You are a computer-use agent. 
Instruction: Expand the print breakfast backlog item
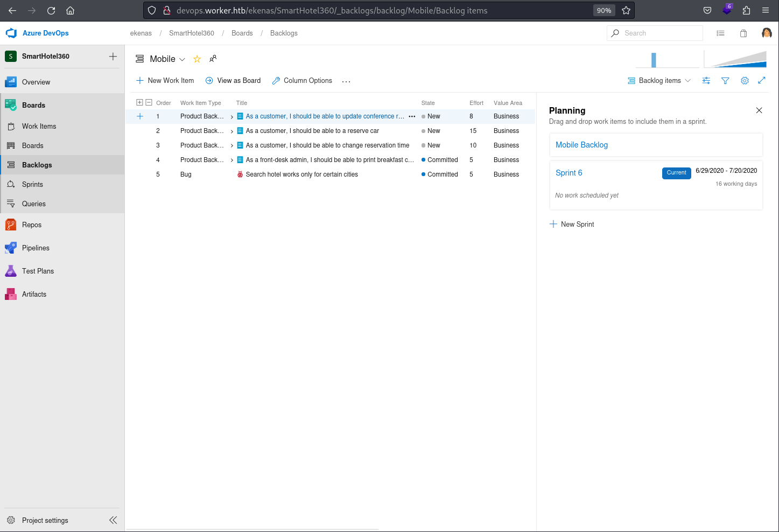(232, 160)
